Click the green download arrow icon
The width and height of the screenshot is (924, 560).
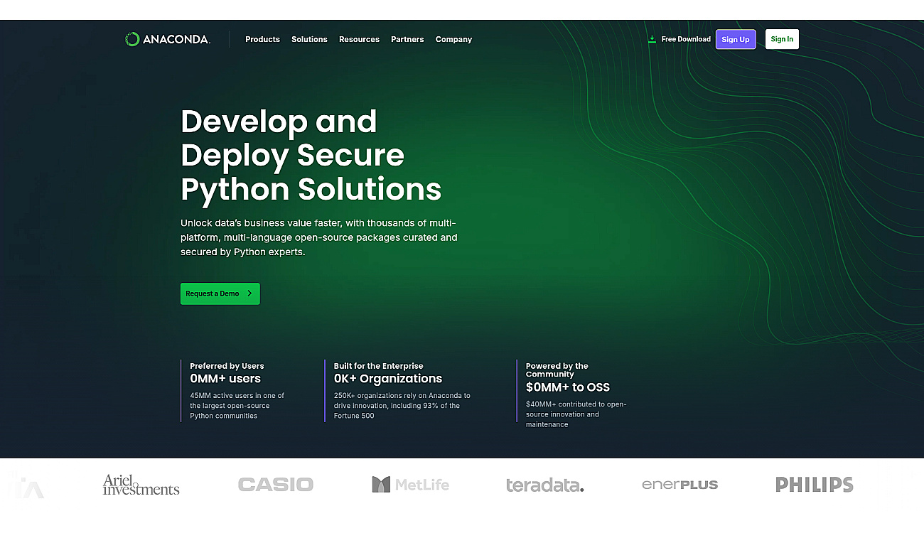pyautogui.click(x=652, y=39)
